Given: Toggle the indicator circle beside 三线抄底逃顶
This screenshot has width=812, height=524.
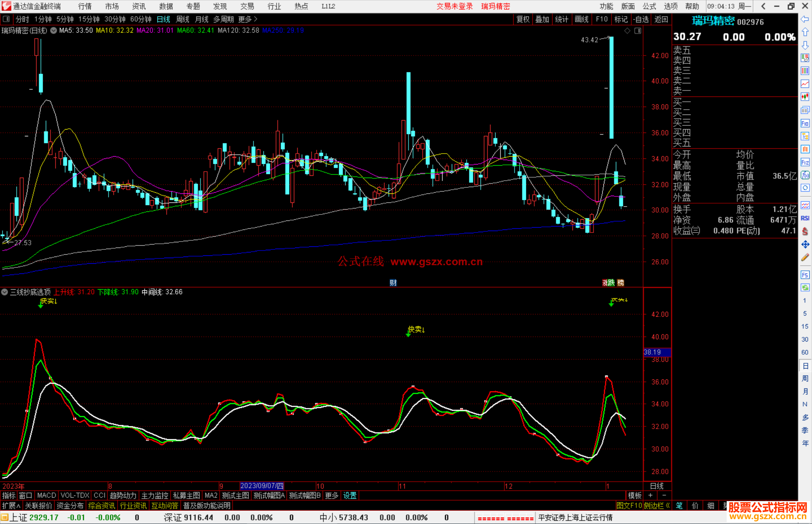Looking at the screenshot, I should (5, 292).
